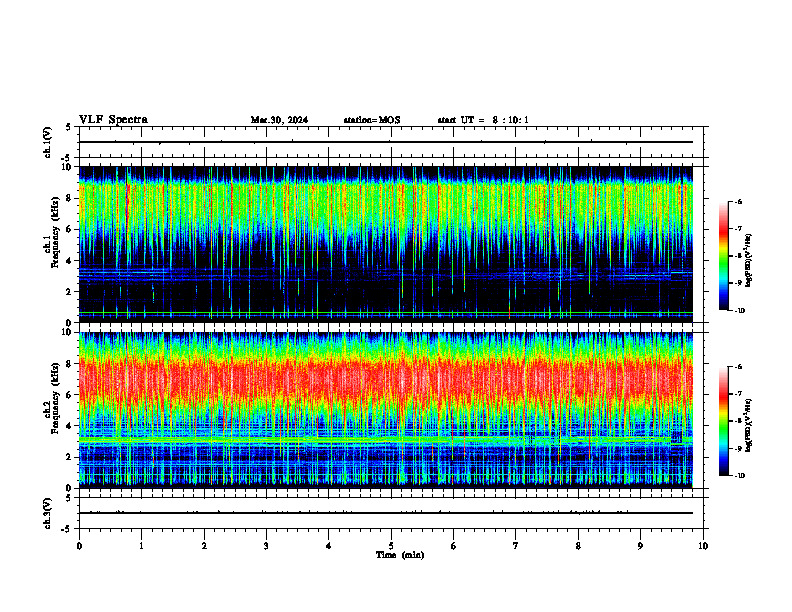This screenshot has height=612, width=792.
Task: Click the "ch.3(V)" waveform axis label
Action: click(48, 513)
